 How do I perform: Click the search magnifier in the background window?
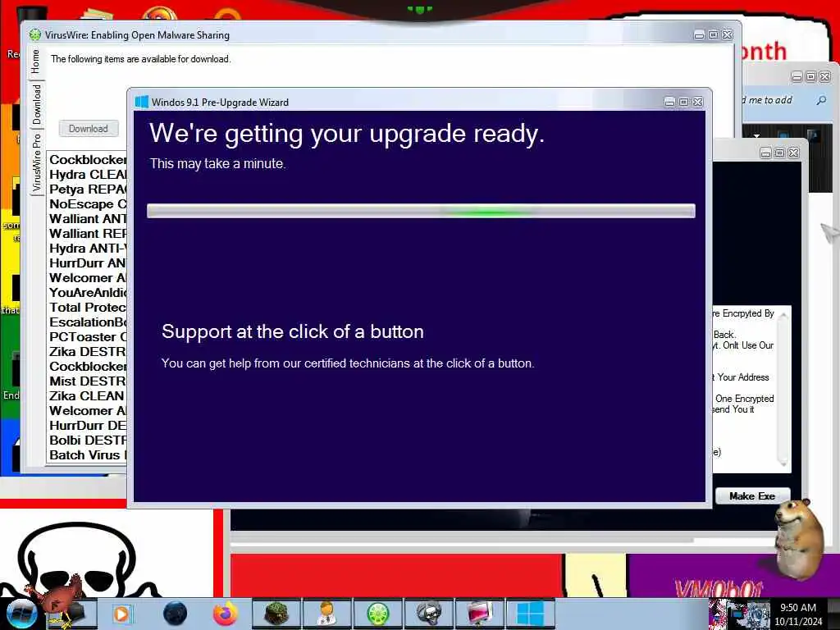pyautogui.click(x=821, y=100)
